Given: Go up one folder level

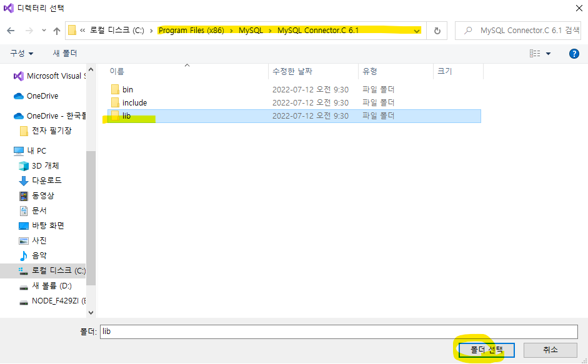Looking at the screenshot, I should 57,31.
